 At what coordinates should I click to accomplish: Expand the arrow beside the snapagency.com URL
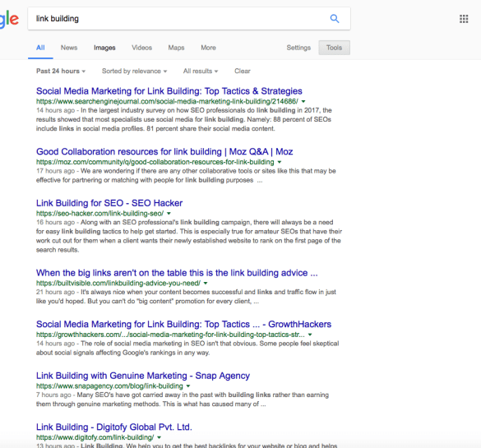188,386
